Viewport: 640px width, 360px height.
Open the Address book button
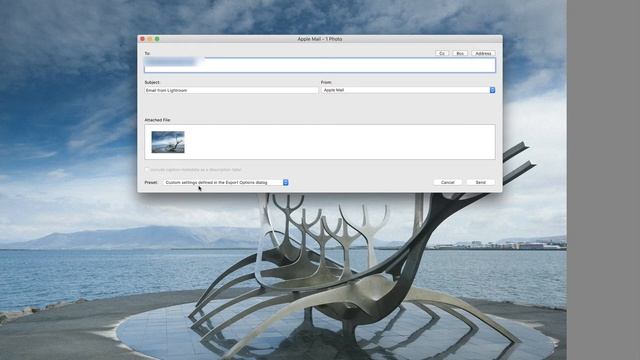pos(483,53)
